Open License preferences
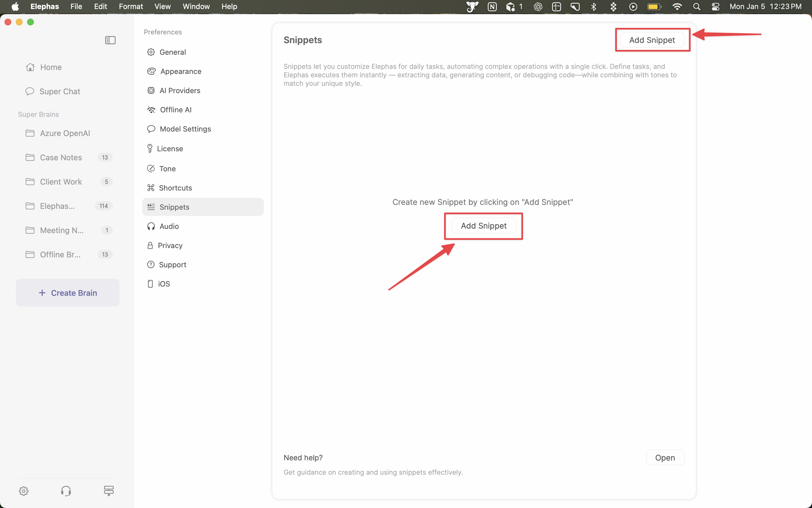 tap(203, 149)
